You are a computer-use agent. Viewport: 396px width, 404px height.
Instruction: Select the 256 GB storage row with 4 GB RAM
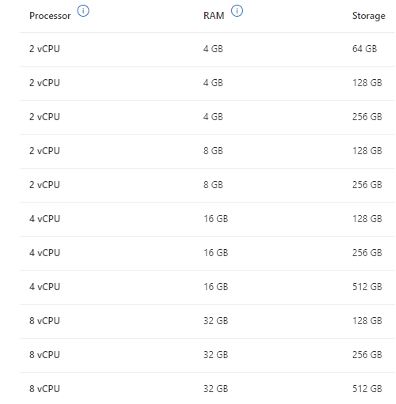tap(207, 117)
